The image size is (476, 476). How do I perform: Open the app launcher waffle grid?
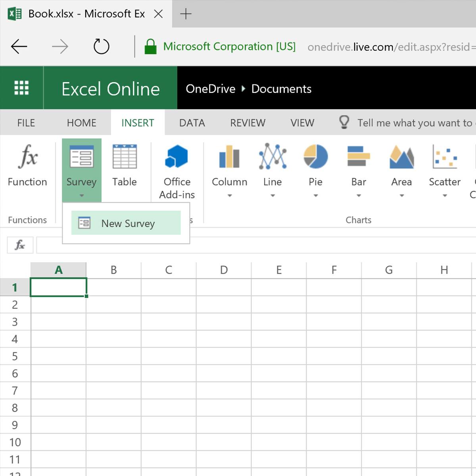click(21, 88)
